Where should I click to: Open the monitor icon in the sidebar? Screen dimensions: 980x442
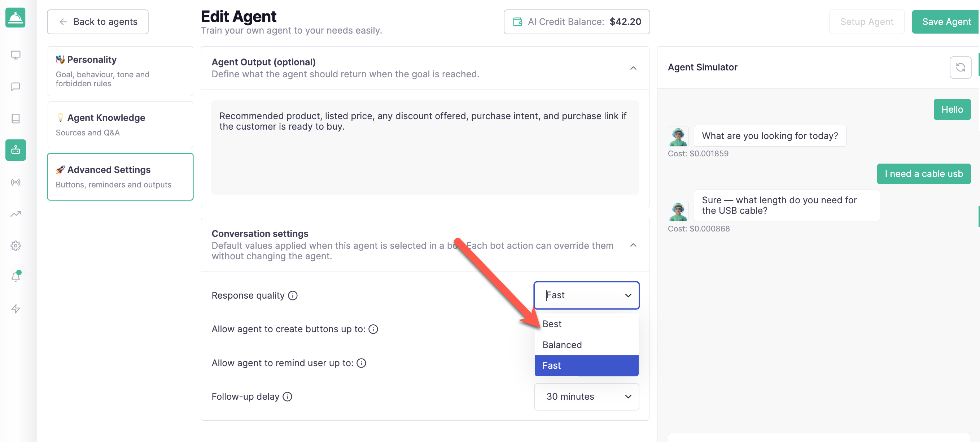pos(16,55)
